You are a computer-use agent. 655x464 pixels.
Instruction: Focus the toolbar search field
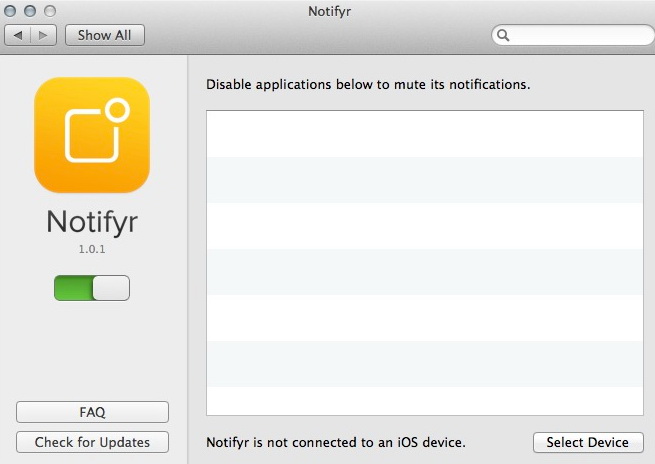[x=580, y=35]
